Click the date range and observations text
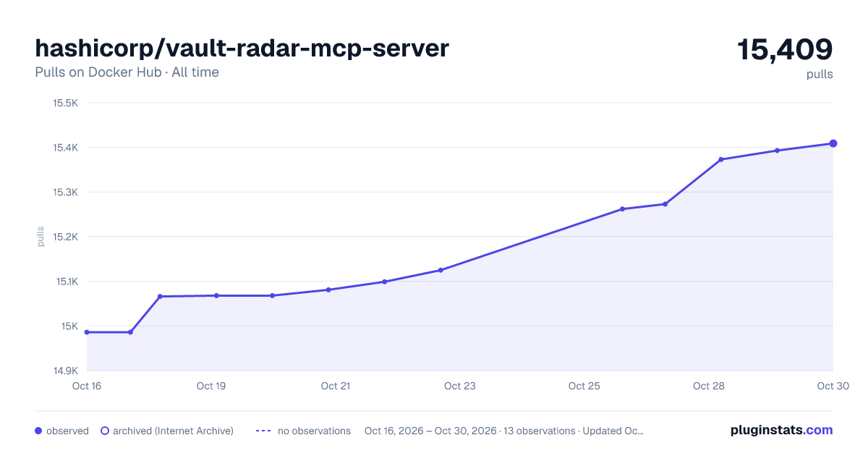868x456 pixels. (x=504, y=431)
